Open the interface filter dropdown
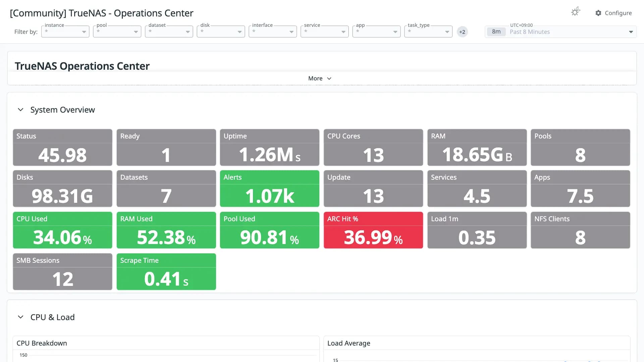The height and width of the screenshot is (362, 644). 273,32
